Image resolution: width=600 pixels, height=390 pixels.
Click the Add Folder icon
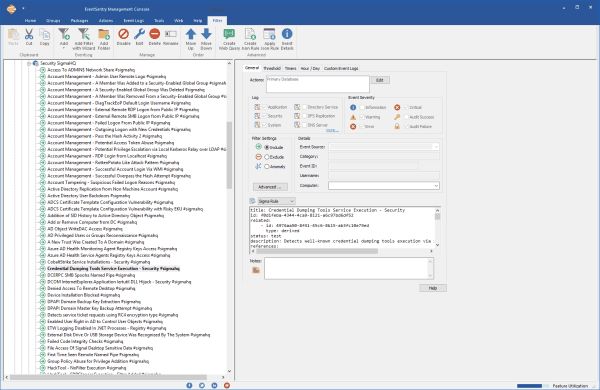tap(104, 34)
